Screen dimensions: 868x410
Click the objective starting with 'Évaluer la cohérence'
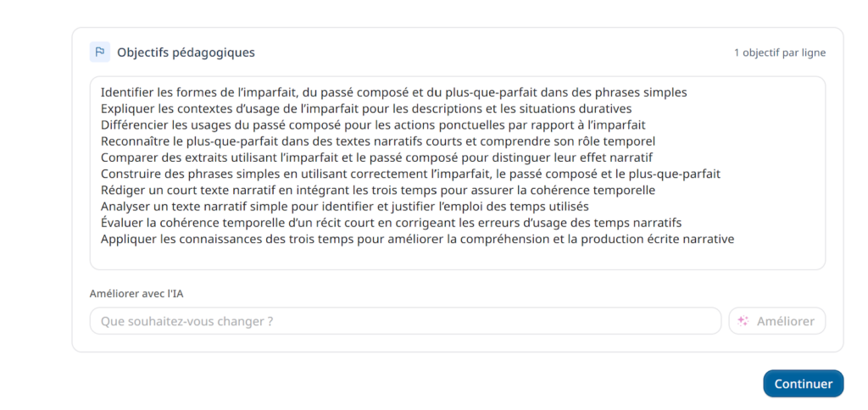(391, 223)
